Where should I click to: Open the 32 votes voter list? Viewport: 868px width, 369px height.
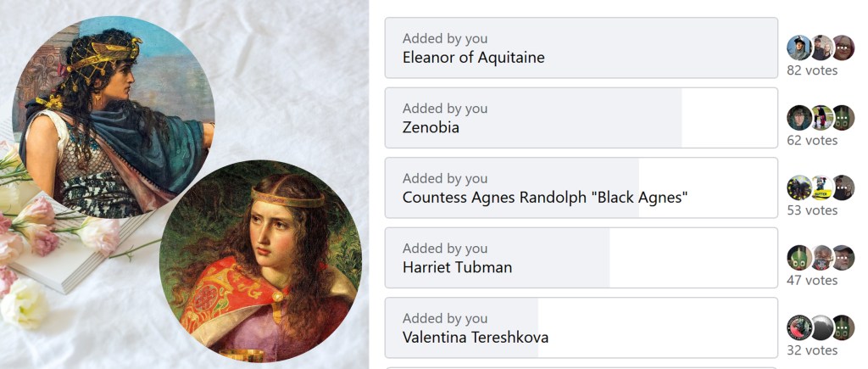click(x=812, y=350)
